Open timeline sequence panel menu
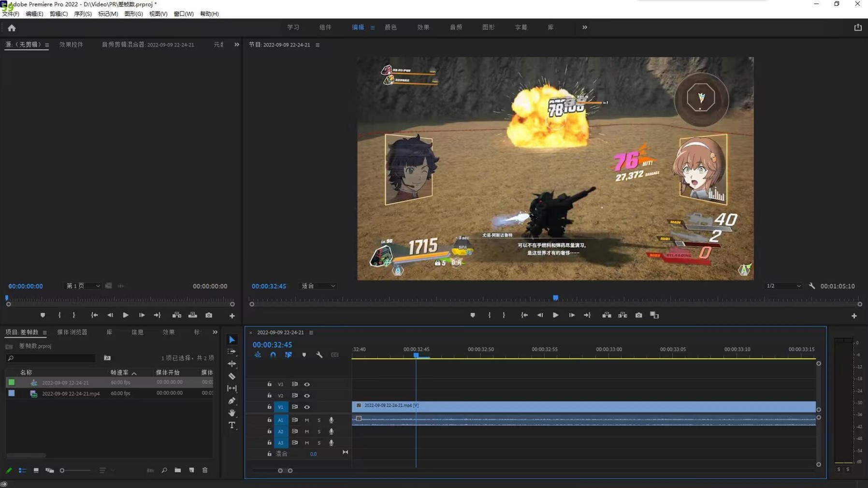This screenshot has height=488, width=868. click(311, 332)
